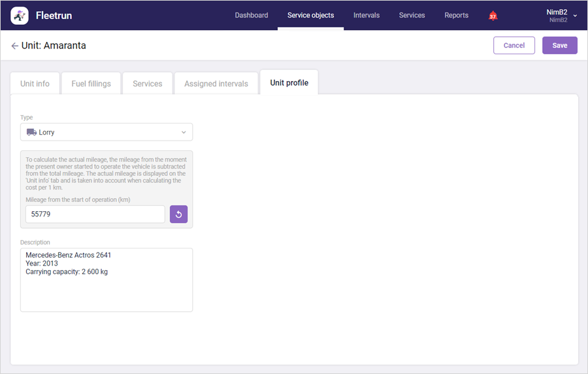Select the Unit profile tab

point(289,82)
